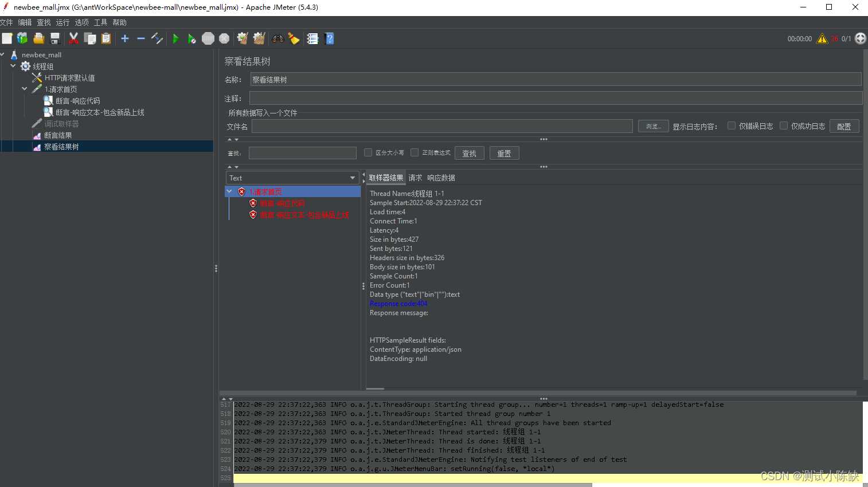Click the Toggle enable/disable icon
Image resolution: width=868 pixels, height=487 pixels.
point(157,38)
